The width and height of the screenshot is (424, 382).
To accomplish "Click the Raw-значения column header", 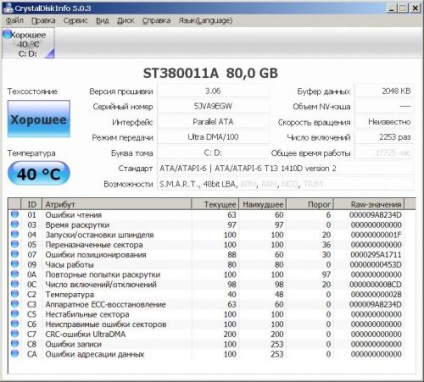I will pyautogui.click(x=369, y=204).
